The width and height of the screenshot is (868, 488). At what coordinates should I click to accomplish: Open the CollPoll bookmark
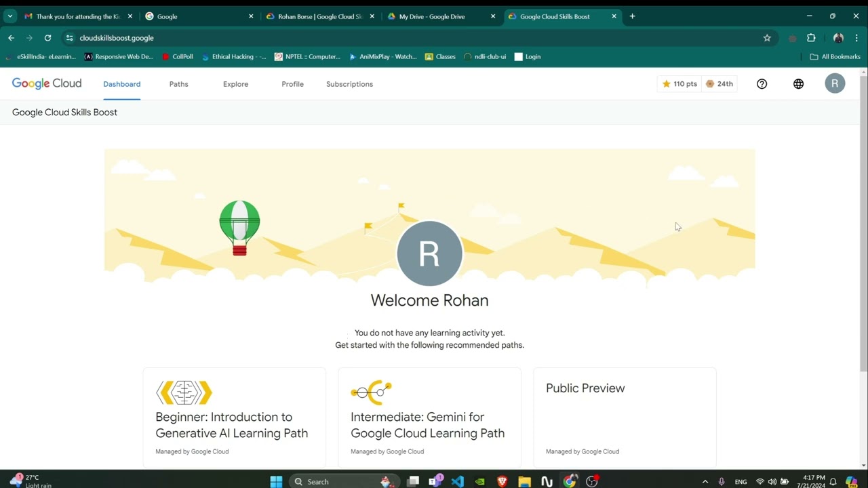coord(178,57)
